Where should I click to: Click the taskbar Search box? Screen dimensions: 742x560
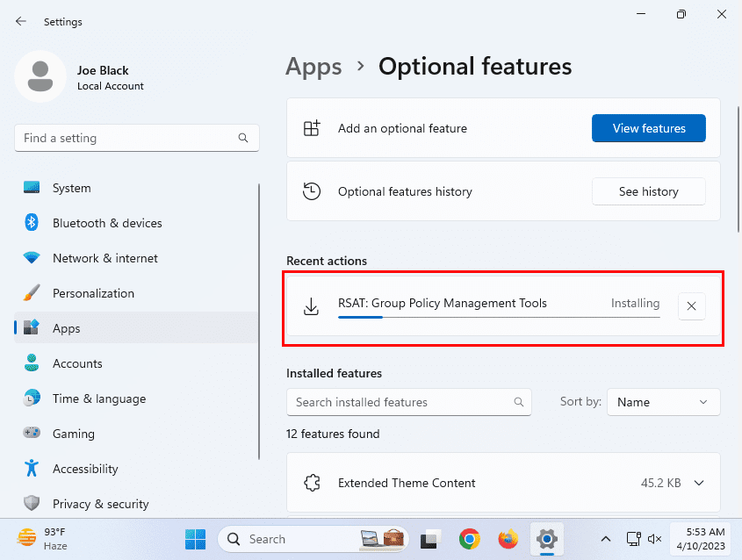pyautogui.click(x=313, y=539)
